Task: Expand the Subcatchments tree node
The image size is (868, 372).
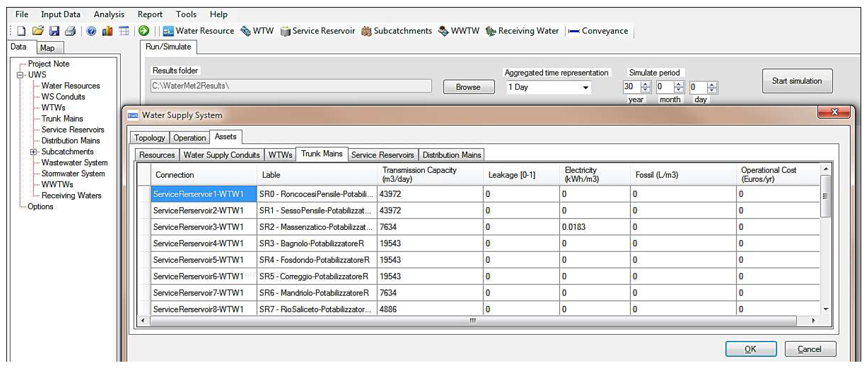Action: [x=33, y=152]
